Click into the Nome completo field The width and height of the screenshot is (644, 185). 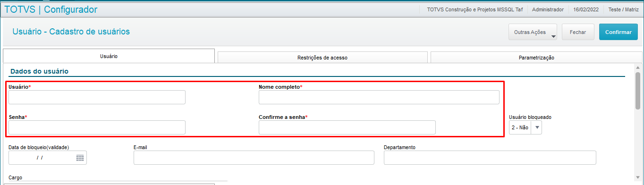coord(379,97)
